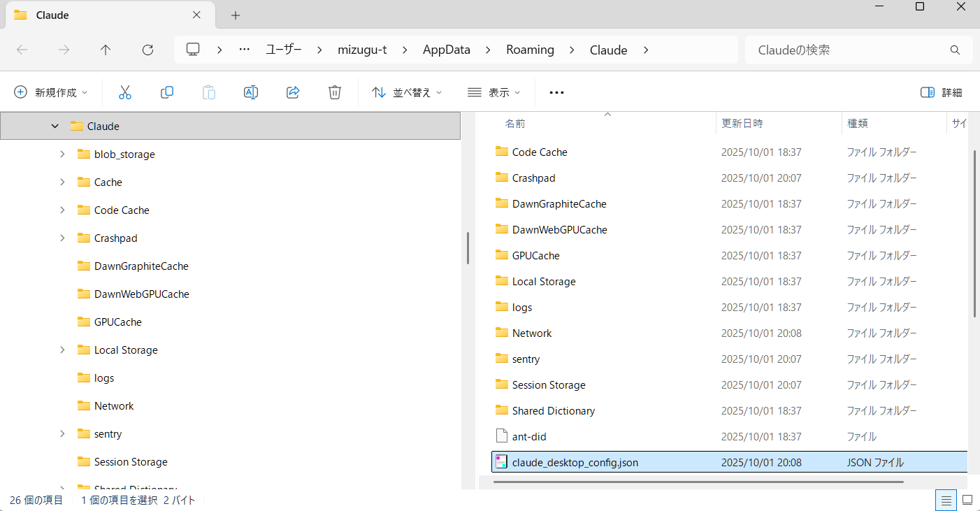Open the 表示 view dropdown menu
The image size is (980, 511).
(493, 92)
